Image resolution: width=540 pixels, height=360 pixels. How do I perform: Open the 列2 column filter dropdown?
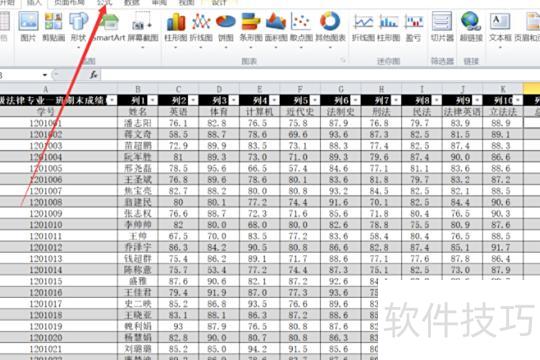[193, 100]
